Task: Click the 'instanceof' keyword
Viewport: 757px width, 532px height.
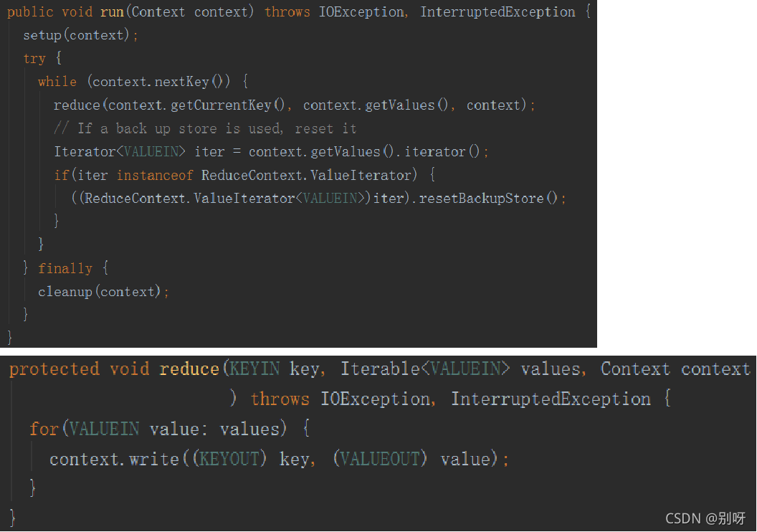Action: [x=155, y=175]
